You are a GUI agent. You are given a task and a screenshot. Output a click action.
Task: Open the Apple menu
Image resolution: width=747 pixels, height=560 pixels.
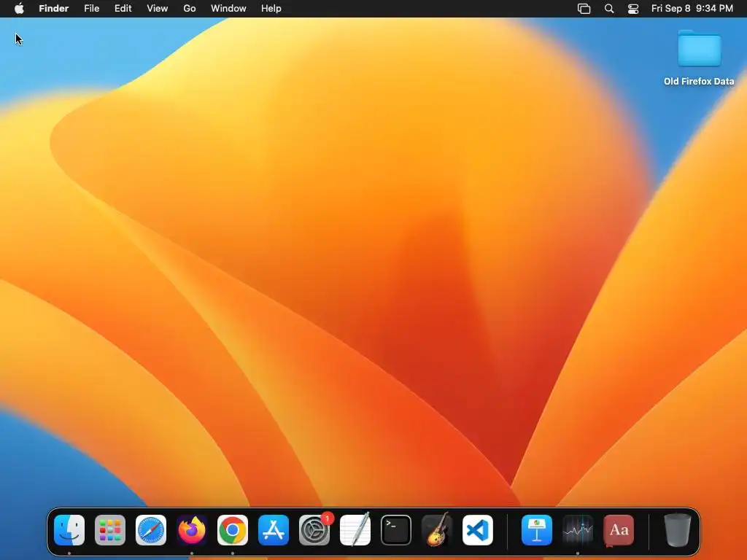click(19, 9)
